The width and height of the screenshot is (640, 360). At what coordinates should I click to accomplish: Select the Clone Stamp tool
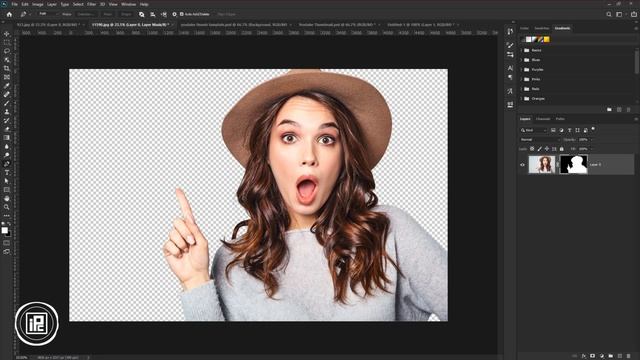coord(7,111)
